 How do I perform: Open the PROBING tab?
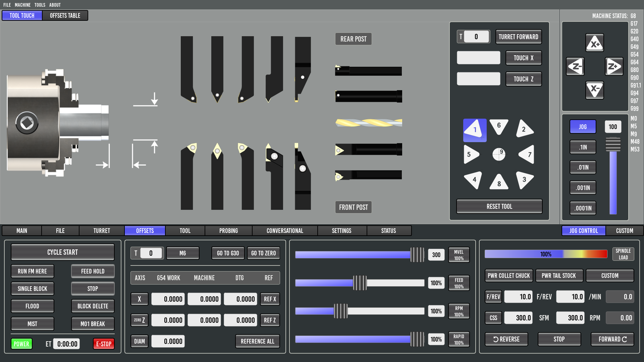pyautogui.click(x=228, y=231)
